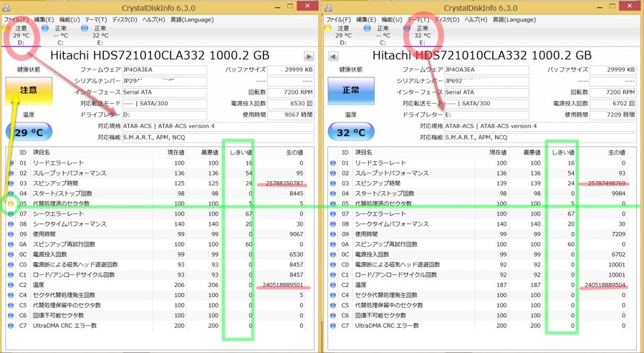644x353 pixels.
Task: Click yellow 注意 health status button
Action: 29,90
